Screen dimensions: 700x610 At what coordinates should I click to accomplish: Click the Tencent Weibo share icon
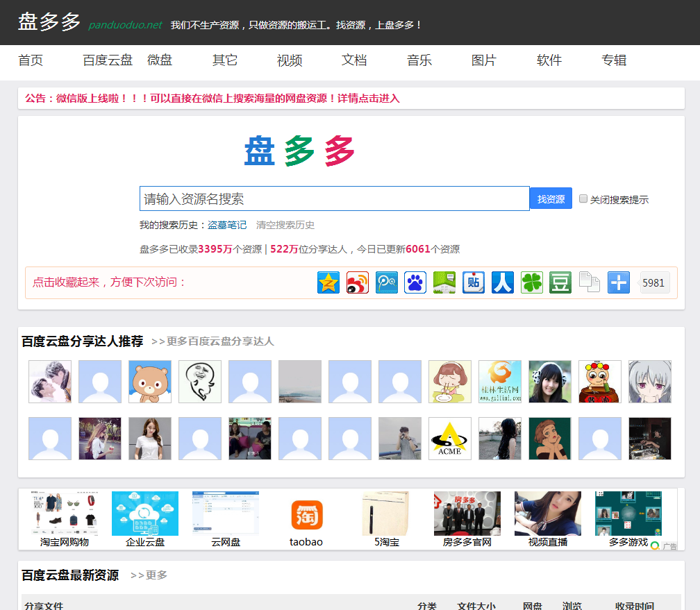click(x=387, y=282)
